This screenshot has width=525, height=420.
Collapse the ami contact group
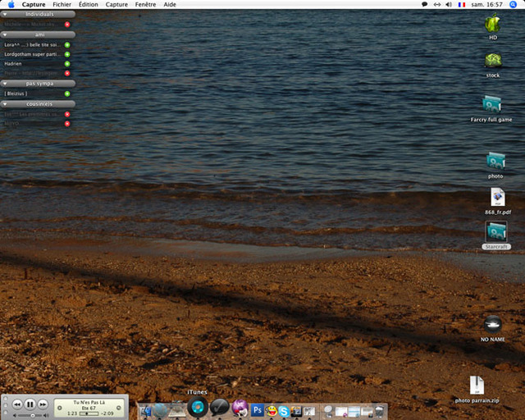click(x=5, y=34)
